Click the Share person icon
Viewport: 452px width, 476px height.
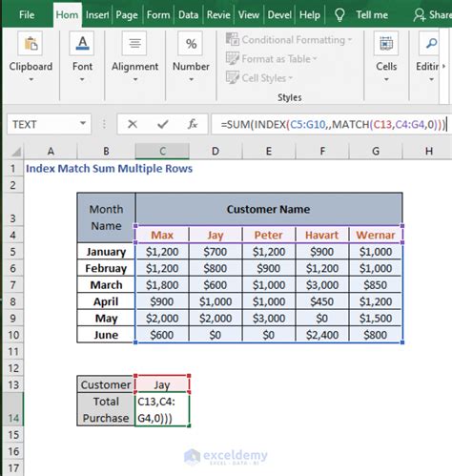420,14
